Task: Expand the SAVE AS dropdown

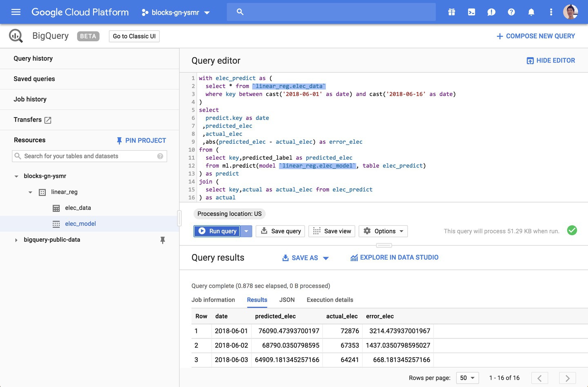Action: point(326,258)
